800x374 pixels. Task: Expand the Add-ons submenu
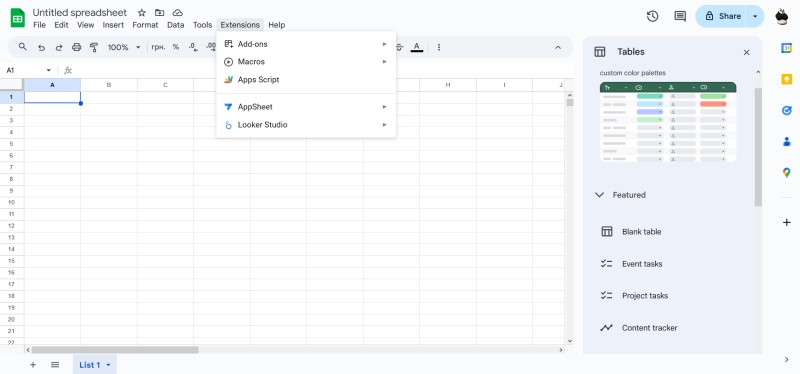point(306,44)
